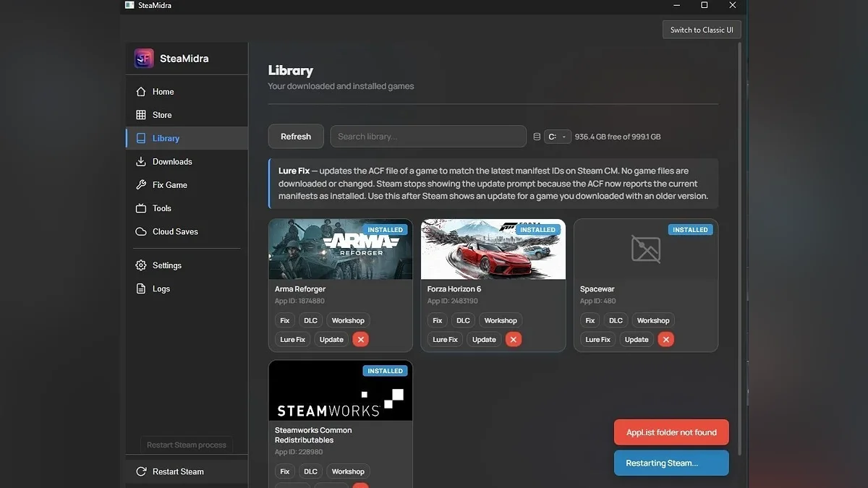Click the 936.4 GB free text
Screen dimensions: 868x488
[x=618, y=137]
